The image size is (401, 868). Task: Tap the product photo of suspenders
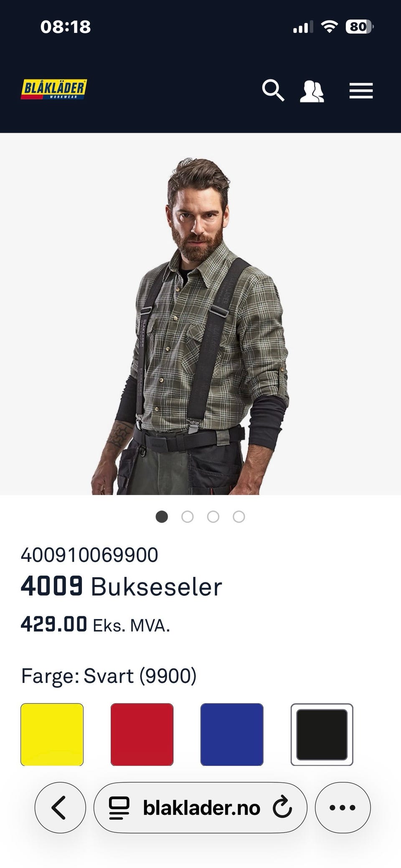point(200,314)
